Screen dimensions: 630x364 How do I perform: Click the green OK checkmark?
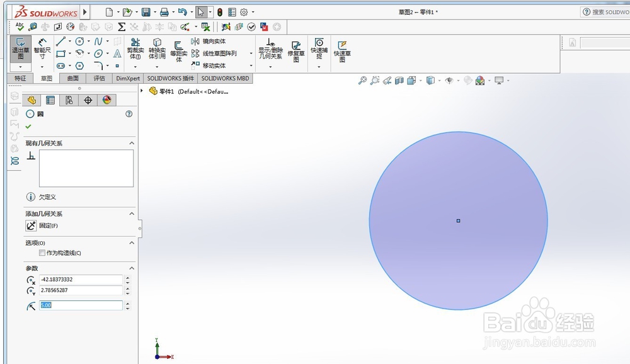tap(28, 127)
